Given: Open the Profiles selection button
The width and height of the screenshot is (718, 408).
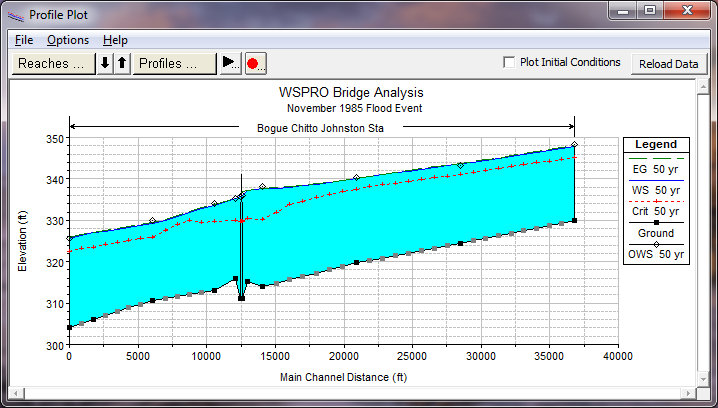Looking at the screenshot, I should point(174,63).
